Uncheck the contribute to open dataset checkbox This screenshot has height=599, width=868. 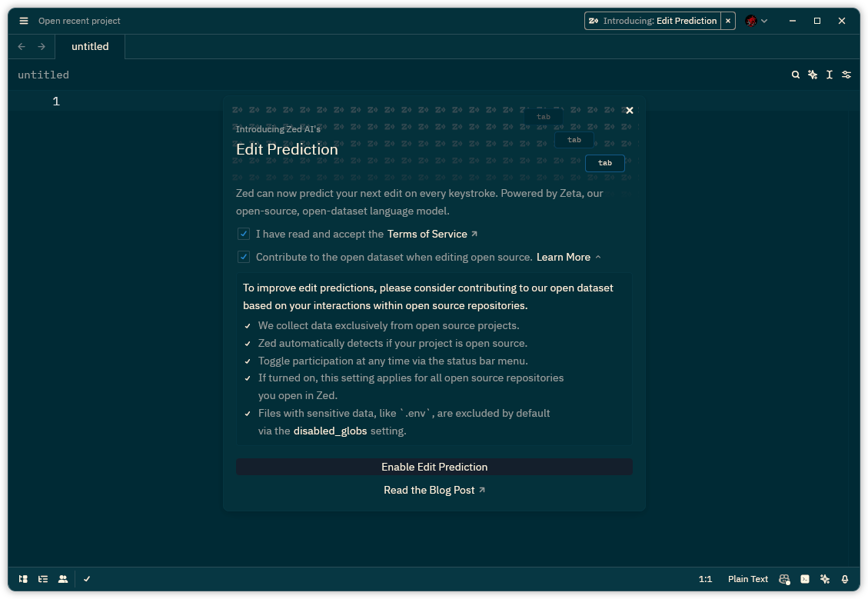(244, 257)
